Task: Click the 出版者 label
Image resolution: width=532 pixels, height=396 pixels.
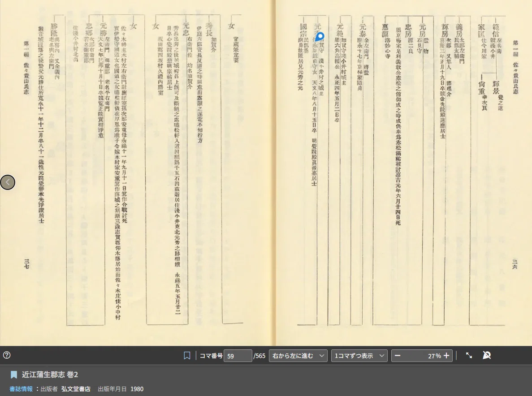Action: point(49,389)
